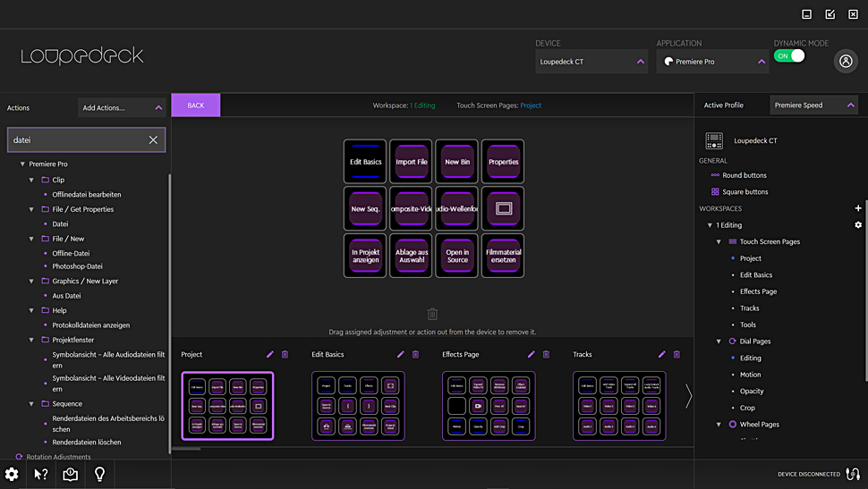This screenshot has height=489, width=868.
Task: Collapse the Dial Pages node
Action: pyautogui.click(x=719, y=341)
